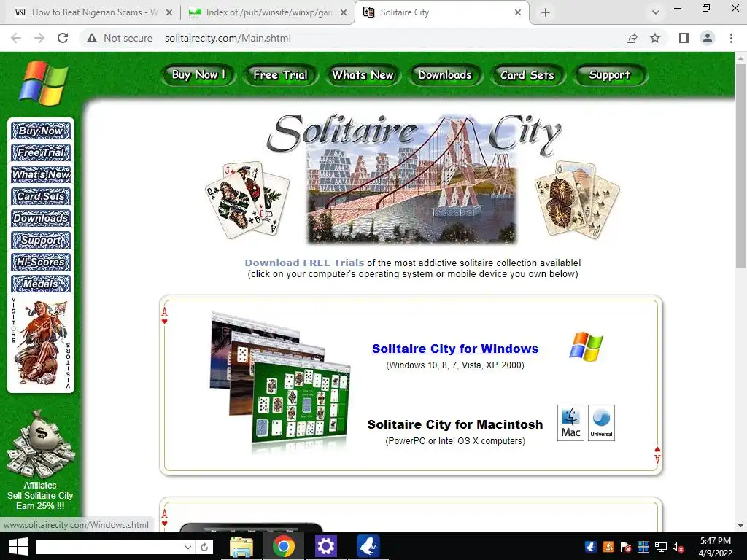Click the page vertical scrollbar thumb
Screen dimensions: 747x560
tap(740, 166)
